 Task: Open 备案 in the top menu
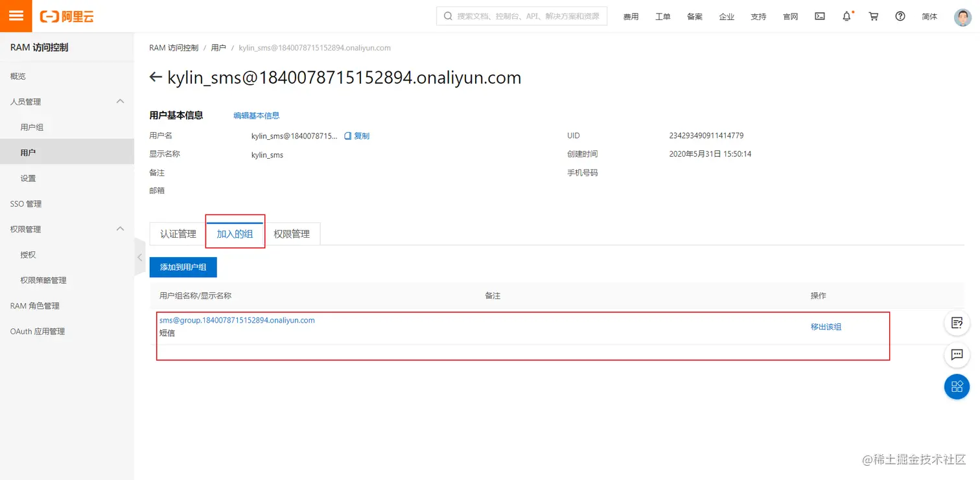pos(695,17)
